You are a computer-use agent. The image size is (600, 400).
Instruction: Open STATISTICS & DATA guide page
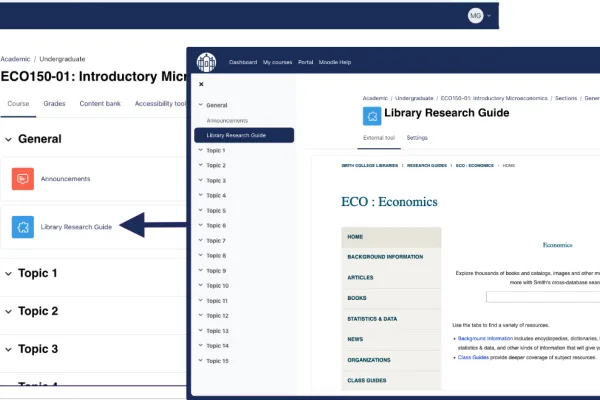tap(391, 319)
